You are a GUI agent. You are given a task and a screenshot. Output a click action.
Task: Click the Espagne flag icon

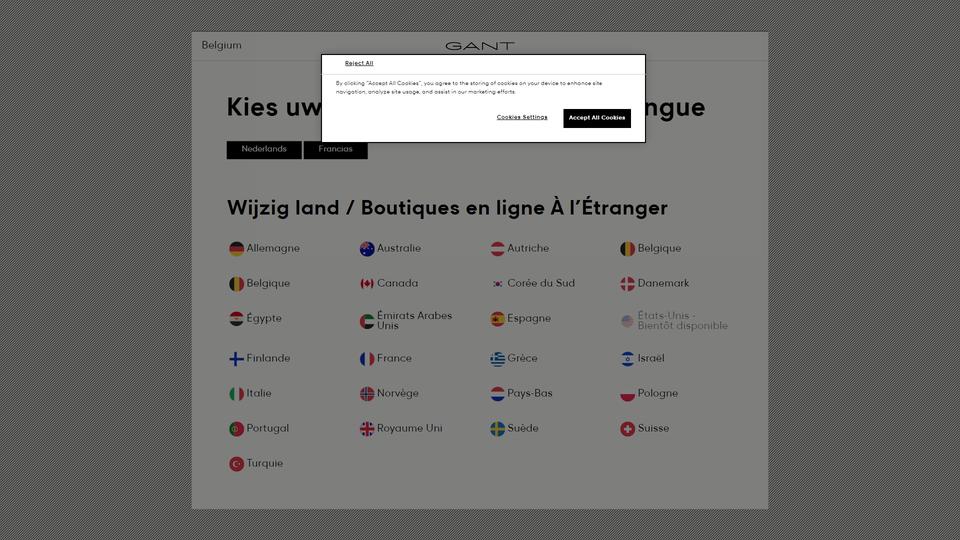click(497, 318)
